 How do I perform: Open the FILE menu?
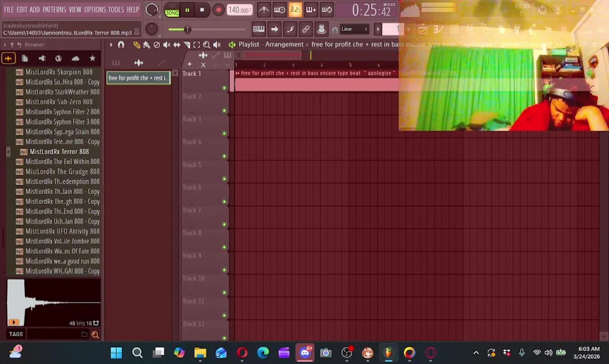pyautogui.click(x=9, y=10)
